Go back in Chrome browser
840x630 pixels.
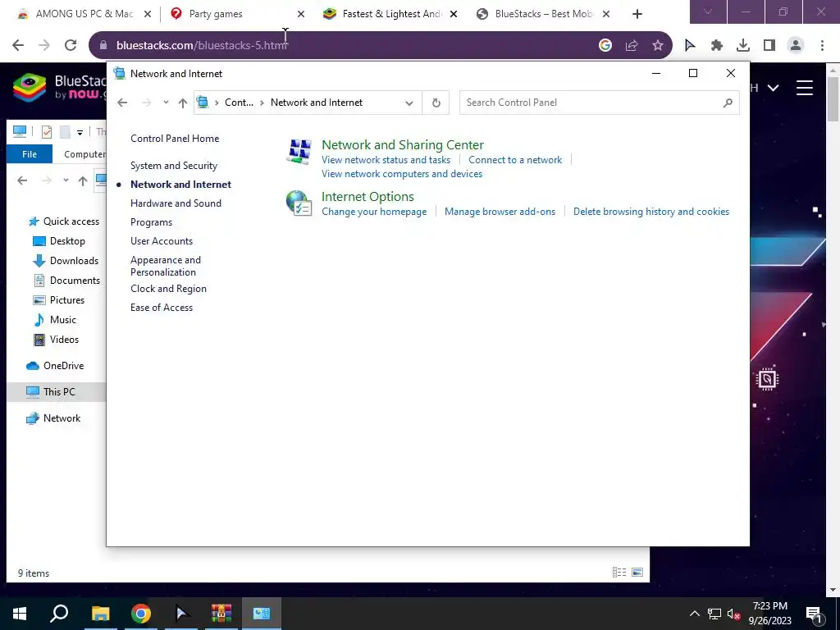point(18,46)
